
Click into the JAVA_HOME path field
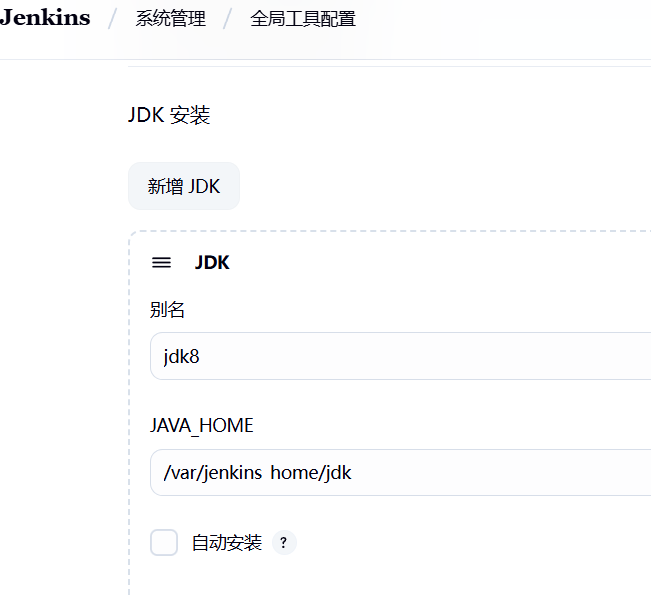coord(450,472)
